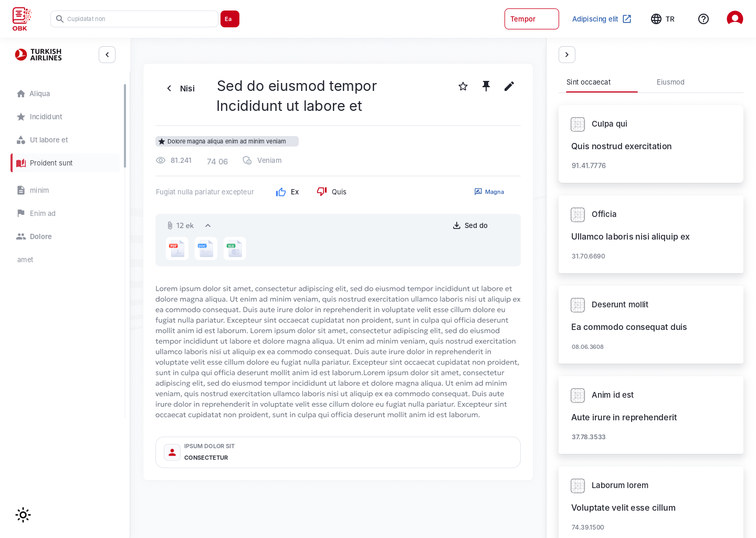This screenshot has width=756, height=538.
Task: Open the Magna feedback link
Action: point(489,192)
